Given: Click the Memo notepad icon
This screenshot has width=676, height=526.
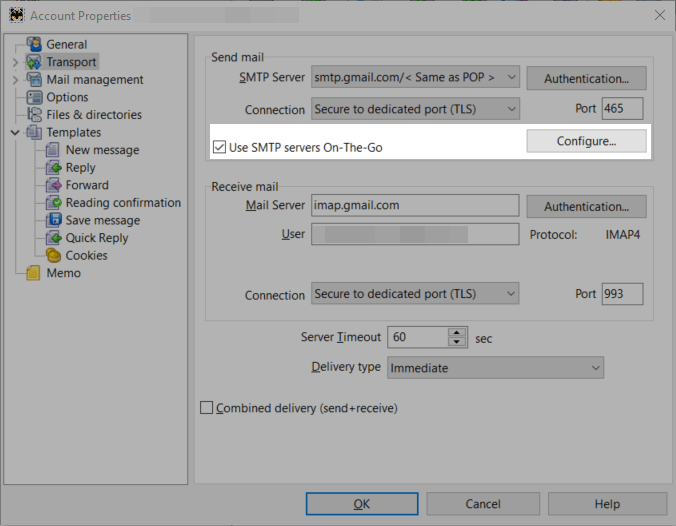Looking at the screenshot, I should pos(33,273).
